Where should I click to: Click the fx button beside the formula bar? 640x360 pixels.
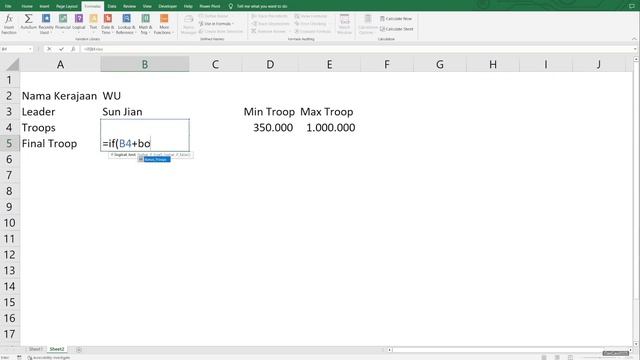[73, 49]
